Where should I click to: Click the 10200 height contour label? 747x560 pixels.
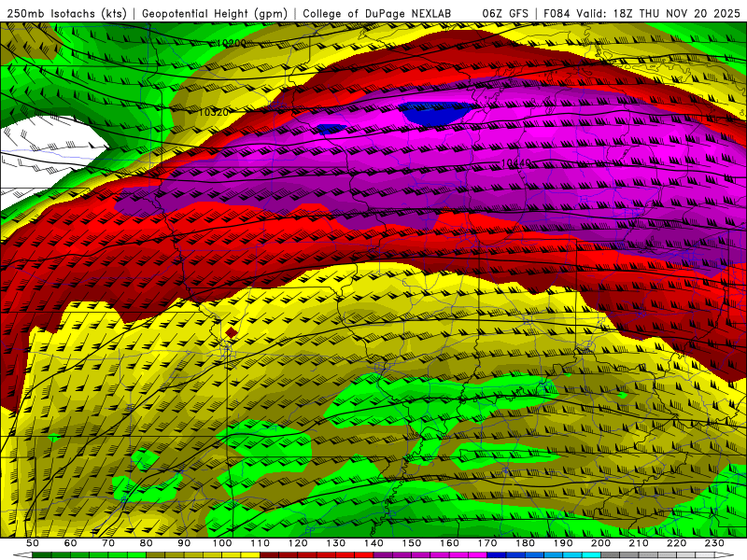pos(232,43)
